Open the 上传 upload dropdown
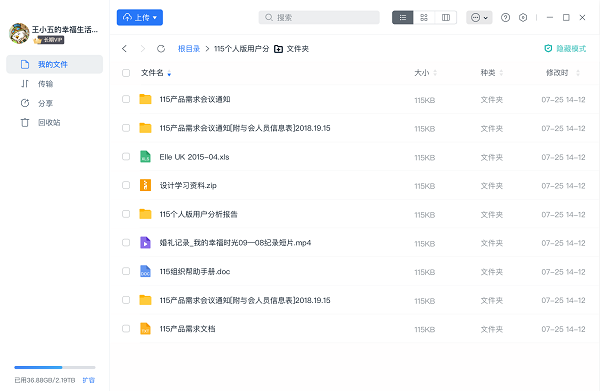Screen dimensions: 600x391 point(140,18)
